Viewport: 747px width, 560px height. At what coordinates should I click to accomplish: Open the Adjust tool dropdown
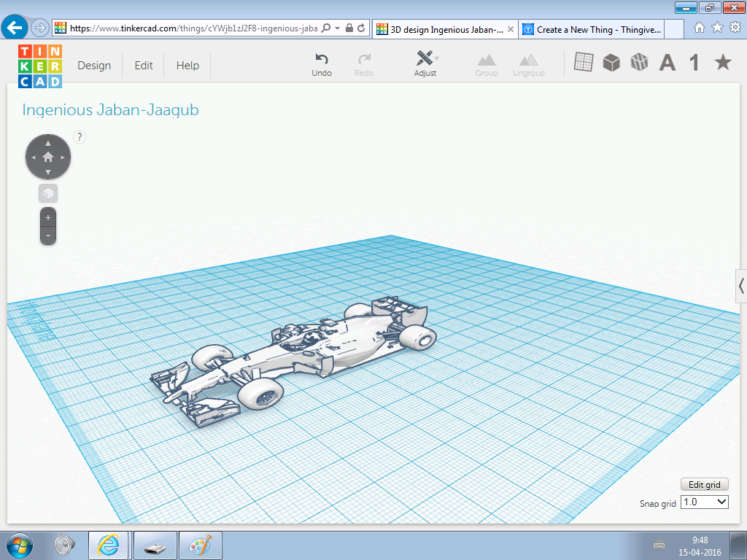pos(425,64)
